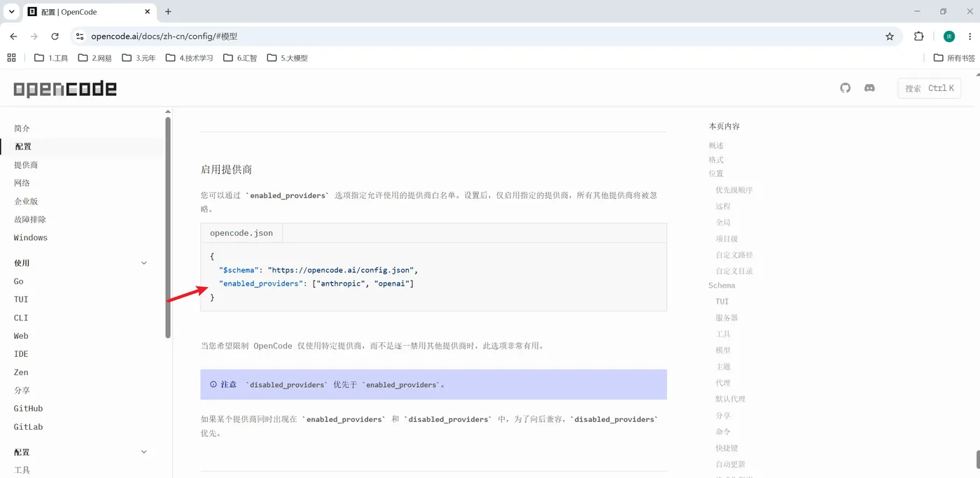Open Windows in the sidebar
Image resolution: width=980 pixels, height=478 pixels.
pos(31,238)
